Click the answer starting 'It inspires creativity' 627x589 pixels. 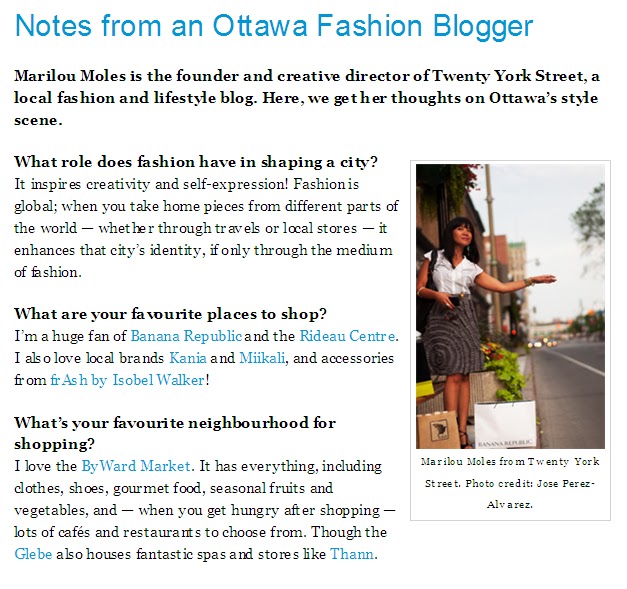pyautogui.click(x=206, y=228)
